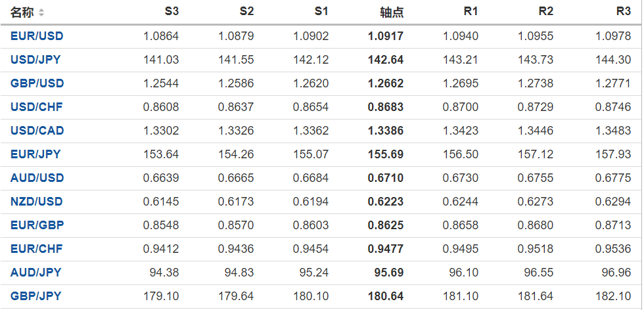This screenshot has width=644, height=310.
Task: Click the sort arrows icon beside 名称
Action: click(42, 12)
